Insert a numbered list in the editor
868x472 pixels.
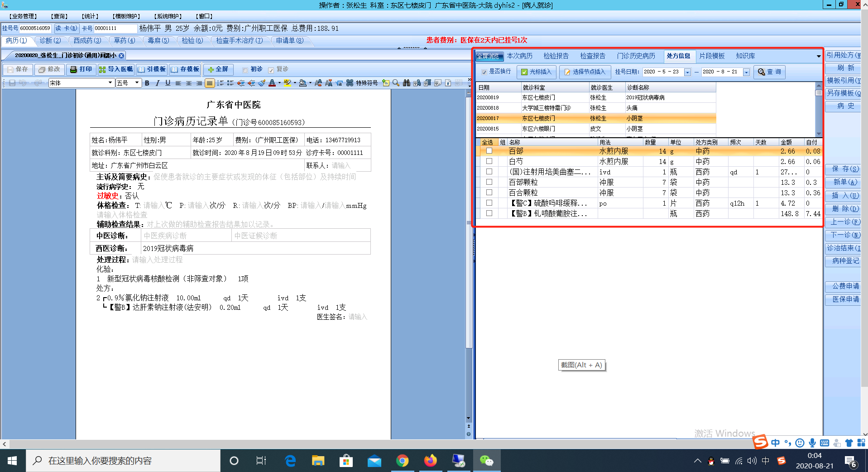pyautogui.click(x=220, y=83)
